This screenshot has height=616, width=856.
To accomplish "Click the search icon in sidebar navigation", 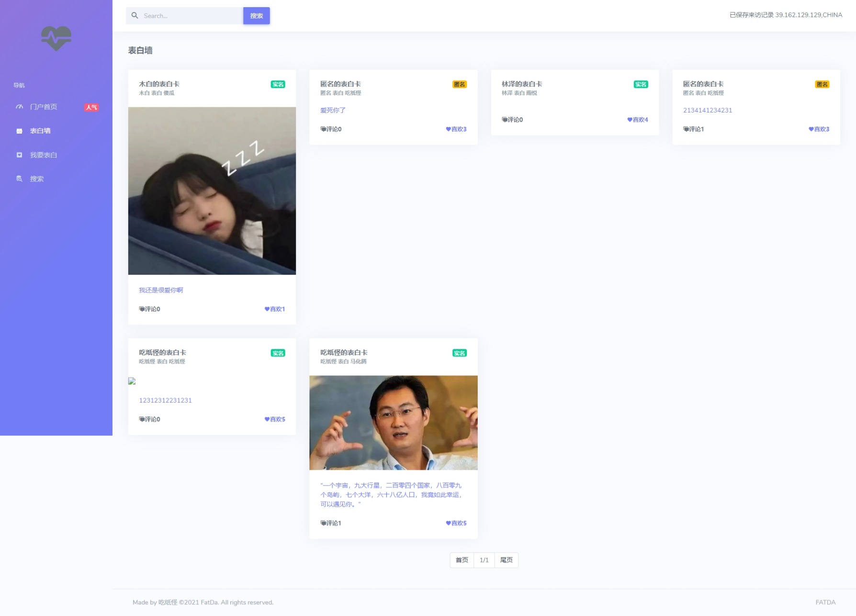I will tap(19, 179).
